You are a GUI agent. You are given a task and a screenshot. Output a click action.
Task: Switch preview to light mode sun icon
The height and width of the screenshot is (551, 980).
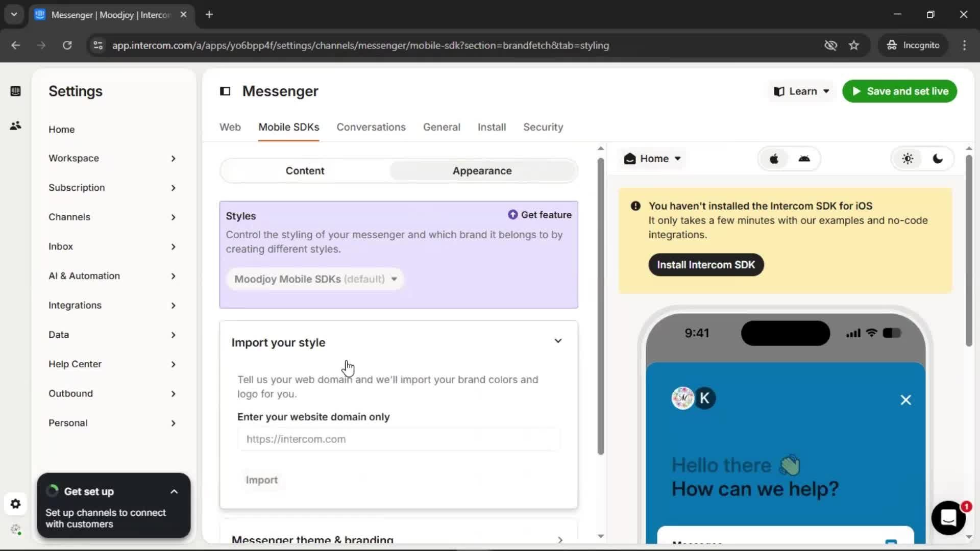coord(908,159)
